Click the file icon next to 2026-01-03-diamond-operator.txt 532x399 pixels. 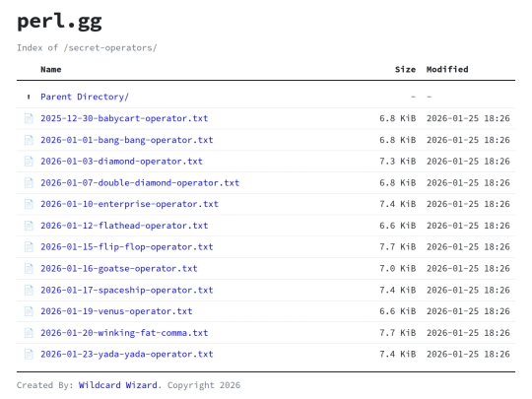[29, 162]
